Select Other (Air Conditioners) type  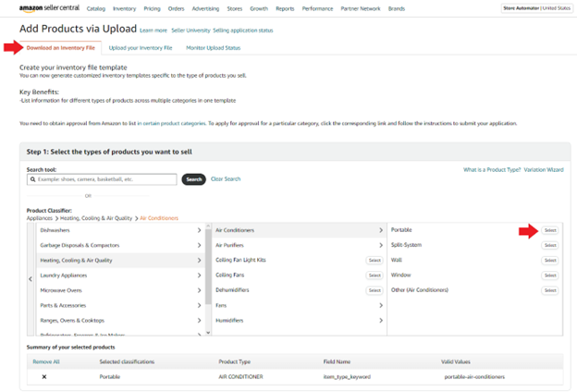[x=550, y=290]
